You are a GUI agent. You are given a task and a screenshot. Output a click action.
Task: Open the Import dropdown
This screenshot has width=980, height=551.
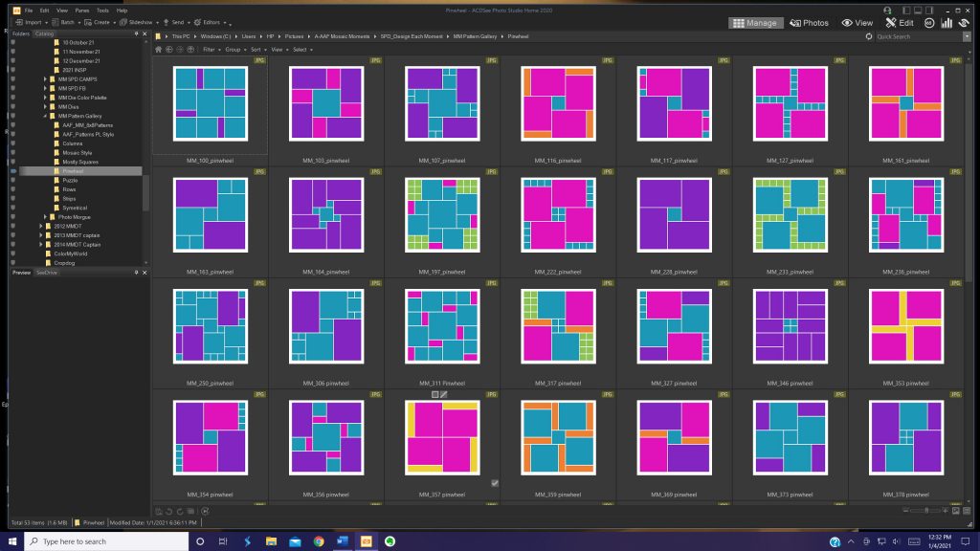(33, 23)
